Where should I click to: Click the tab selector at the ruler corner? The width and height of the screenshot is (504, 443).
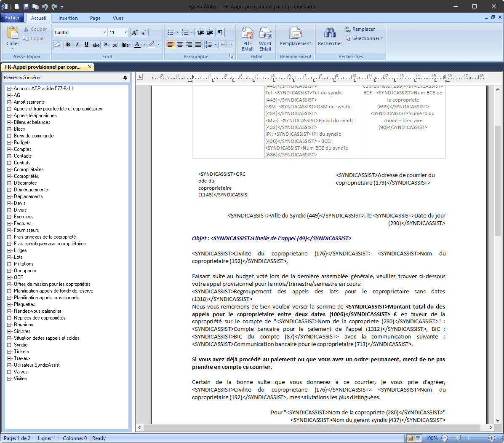pyautogui.click(x=140, y=77)
